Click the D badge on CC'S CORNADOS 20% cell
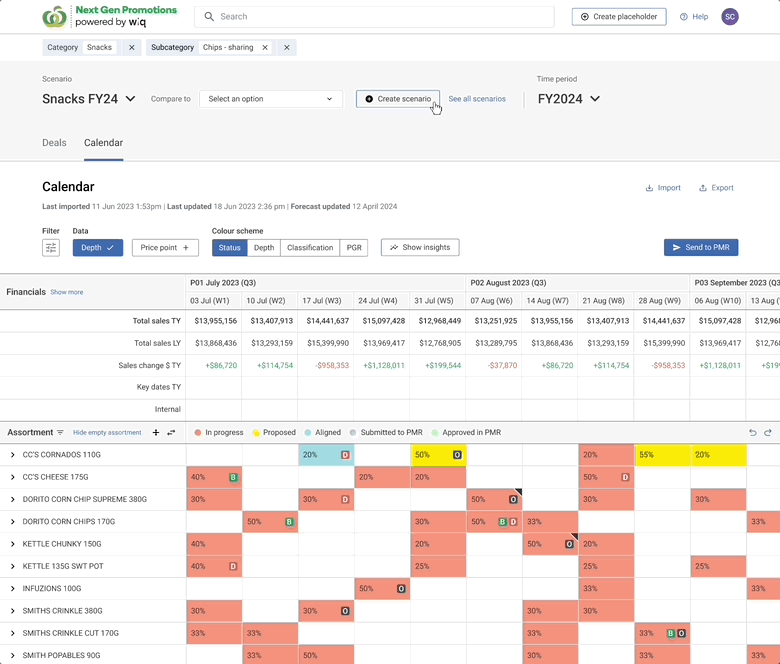The width and height of the screenshot is (780, 664). [x=345, y=455]
